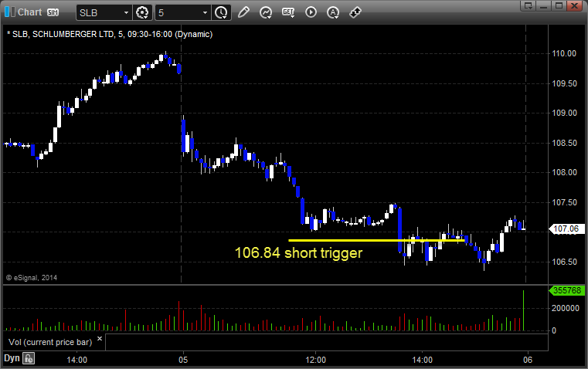Select the Vol (current price bar) tab
This screenshot has width=588, height=369.
(50, 342)
